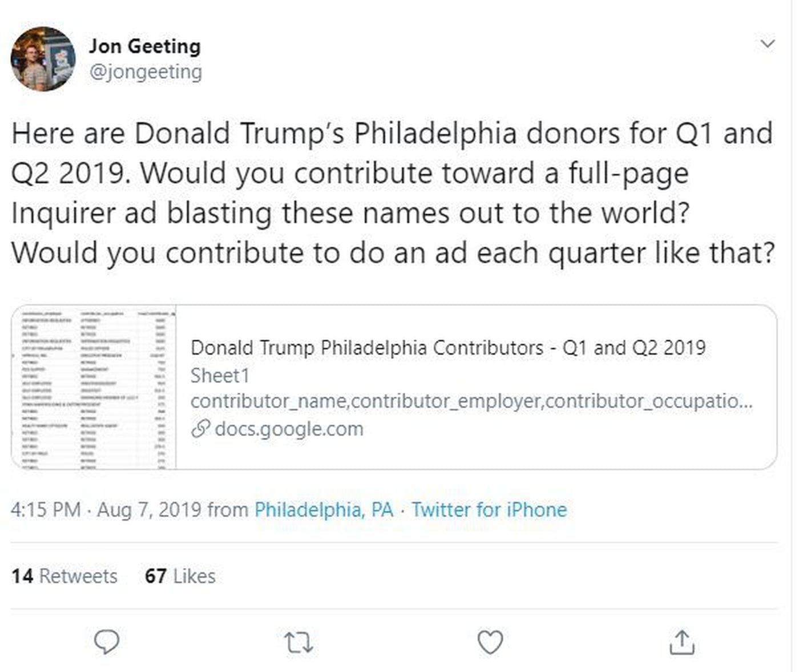799x672 pixels.
Task: Click the Jon Geeting display name
Action: [x=145, y=46]
